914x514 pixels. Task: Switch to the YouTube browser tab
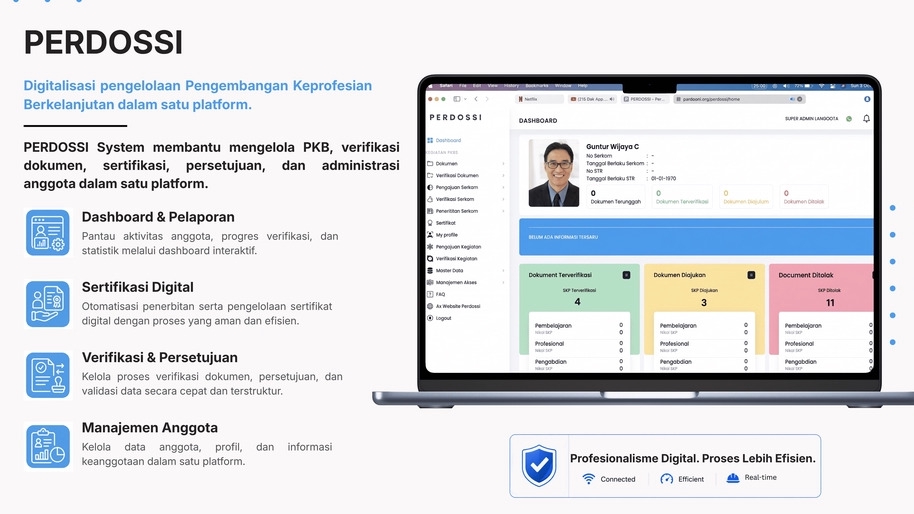pos(592,99)
